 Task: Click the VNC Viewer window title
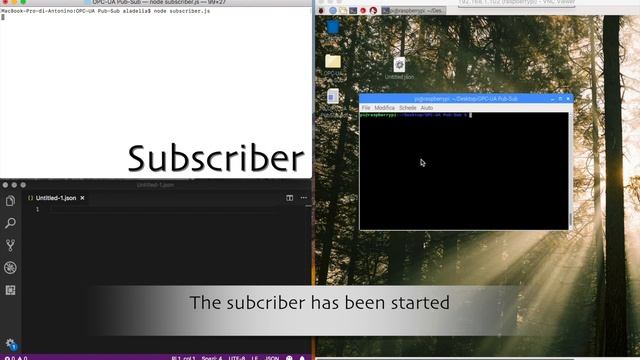pos(517,2)
